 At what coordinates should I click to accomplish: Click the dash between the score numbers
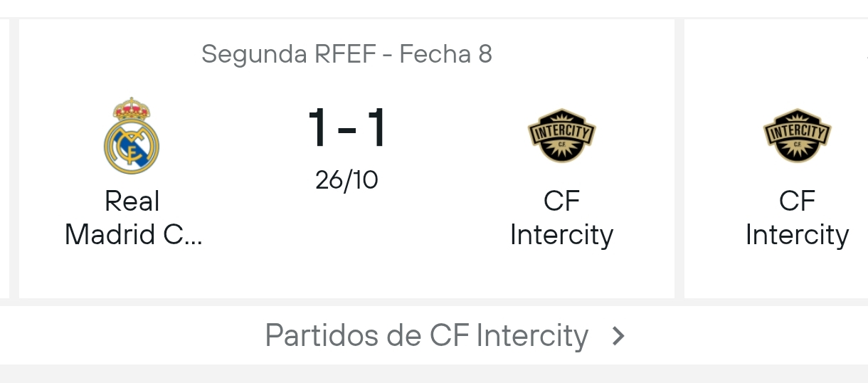pos(346,130)
